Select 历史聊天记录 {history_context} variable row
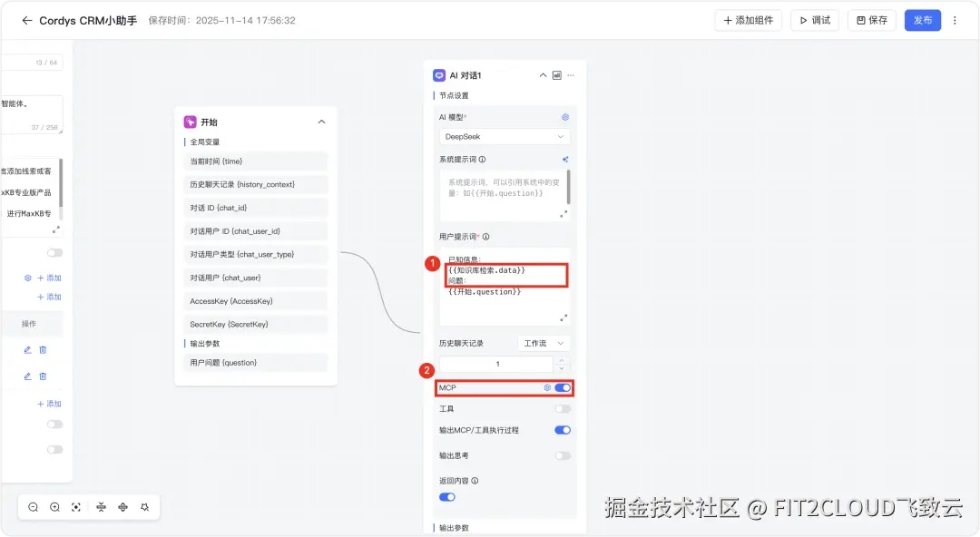The width and height of the screenshot is (980, 537). (x=256, y=184)
